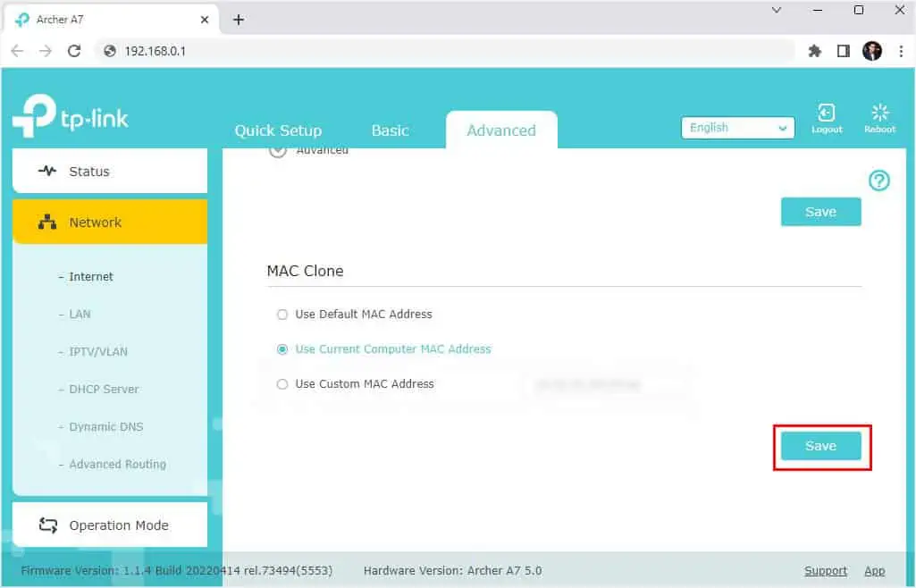Open the Quick Setup tab

click(278, 130)
